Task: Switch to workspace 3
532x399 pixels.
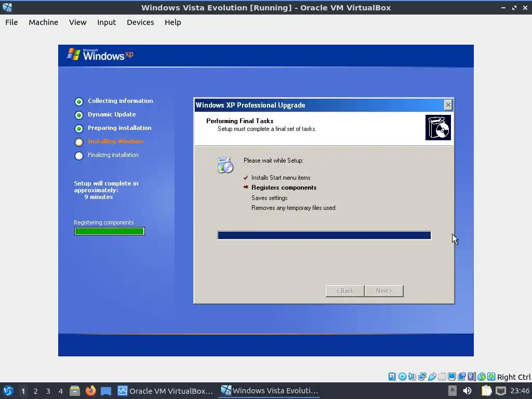Action: point(48,391)
